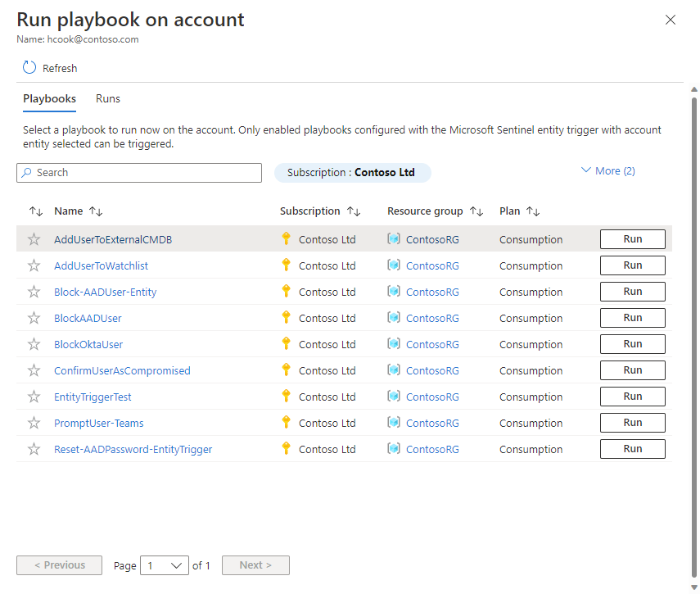Open the Subscription : Contoso Ltd filter pill

pyautogui.click(x=352, y=173)
